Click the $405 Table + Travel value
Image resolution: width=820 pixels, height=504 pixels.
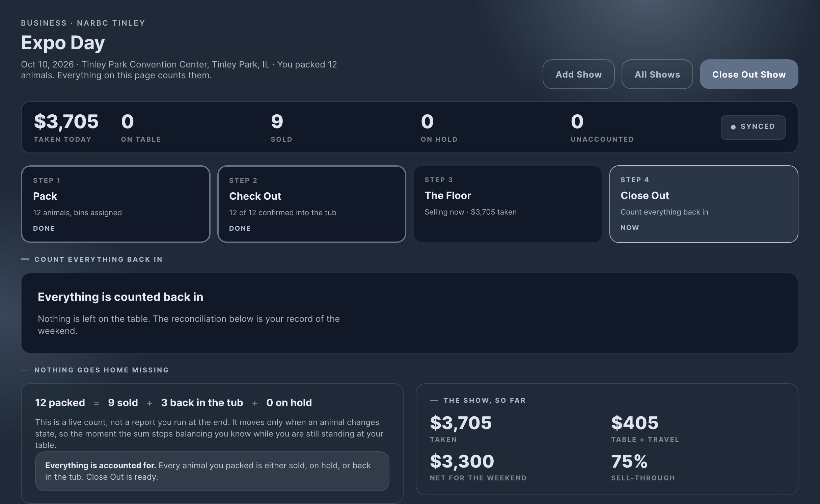tap(634, 423)
